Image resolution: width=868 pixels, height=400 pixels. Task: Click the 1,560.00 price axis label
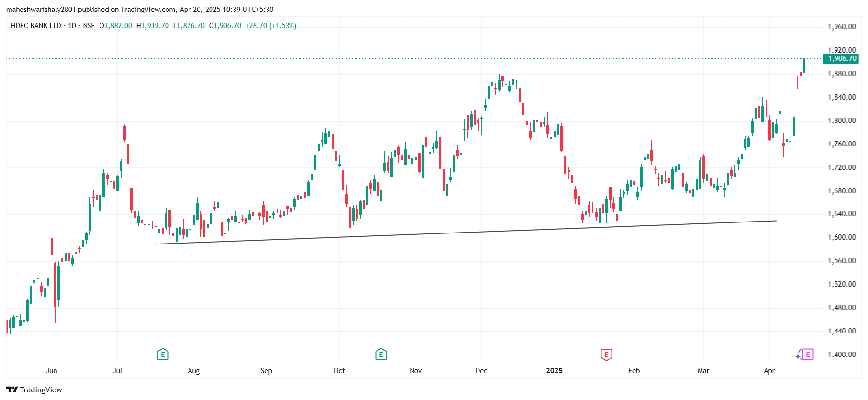[842, 261]
